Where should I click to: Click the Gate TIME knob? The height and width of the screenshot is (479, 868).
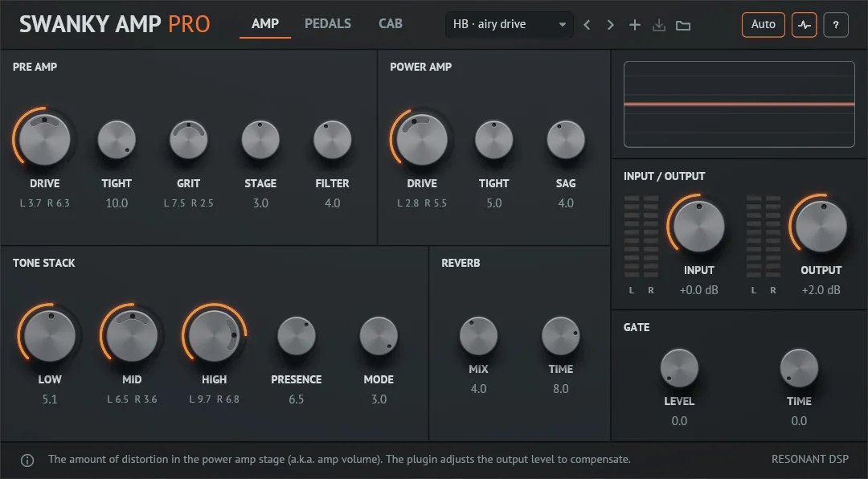tap(799, 368)
